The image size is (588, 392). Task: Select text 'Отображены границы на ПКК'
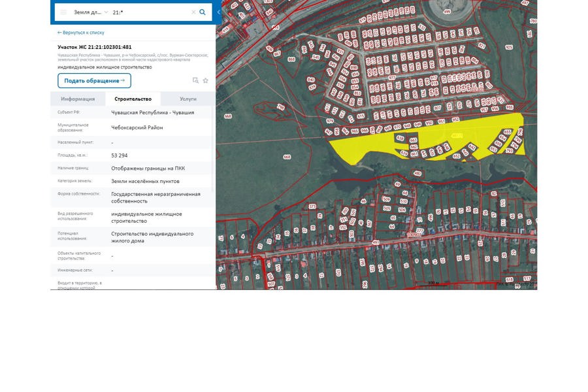pos(148,169)
